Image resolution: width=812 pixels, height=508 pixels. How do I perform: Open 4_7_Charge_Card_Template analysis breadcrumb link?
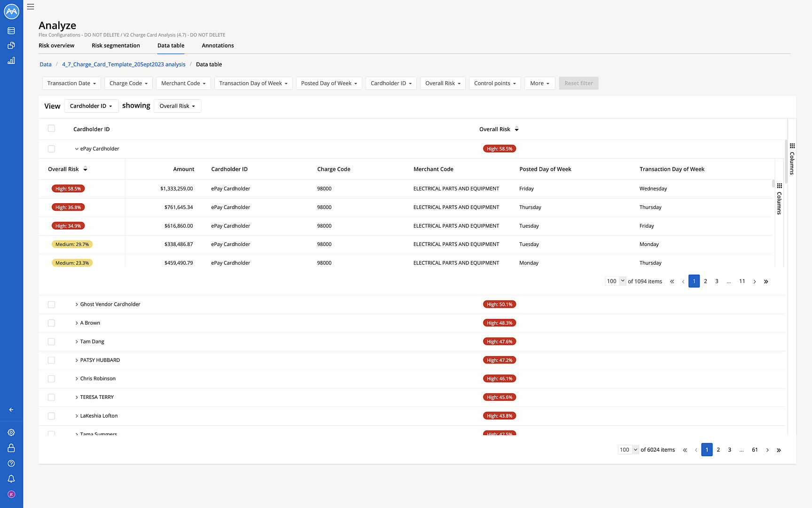[x=124, y=64]
